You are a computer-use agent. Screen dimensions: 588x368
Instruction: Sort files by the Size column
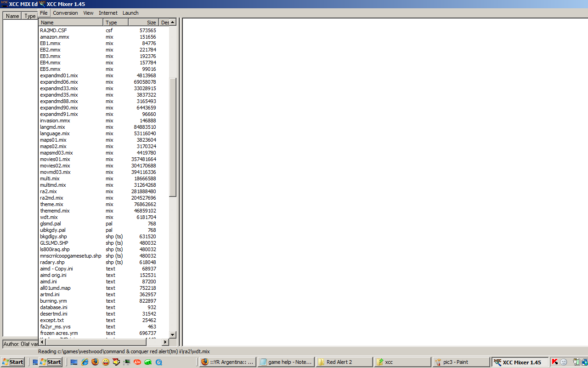click(143, 22)
